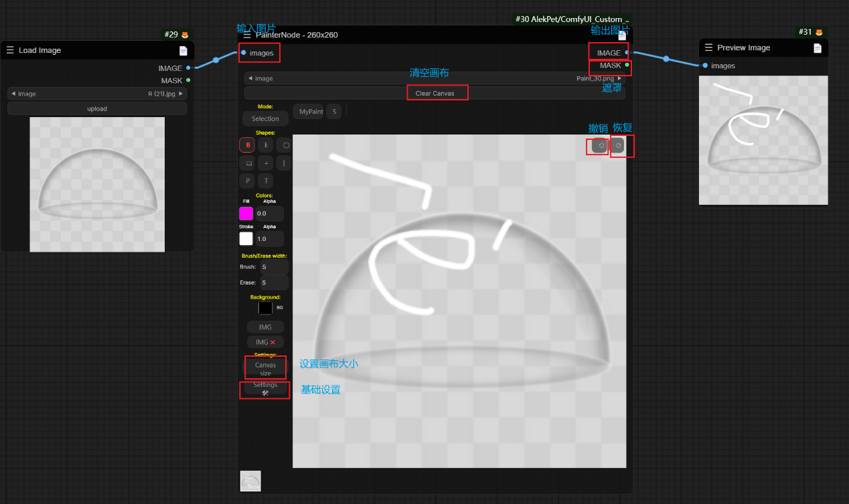Click the upload button in Load Image
Screen dimensions: 849x504
pos(97,108)
